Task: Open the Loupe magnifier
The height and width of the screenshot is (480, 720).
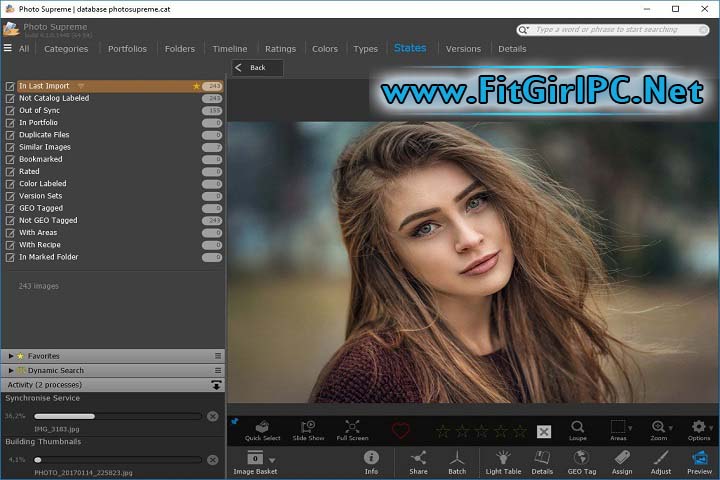Action: pyautogui.click(x=578, y=430)
